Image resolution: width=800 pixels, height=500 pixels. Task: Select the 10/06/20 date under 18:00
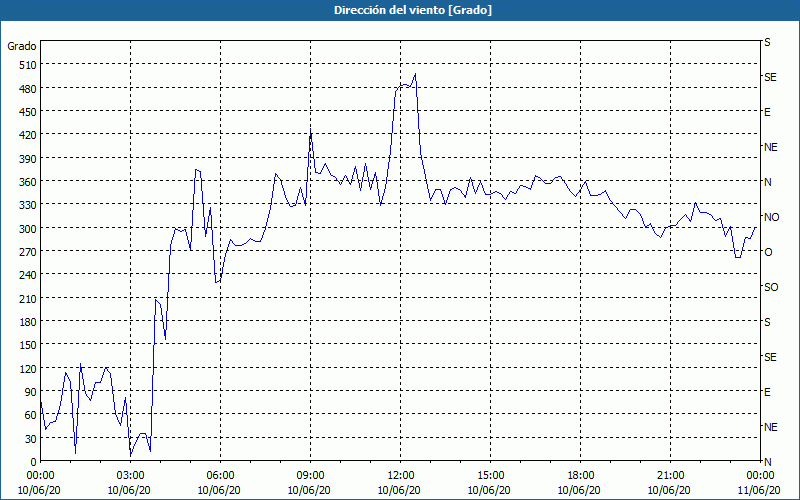point(579,490)
